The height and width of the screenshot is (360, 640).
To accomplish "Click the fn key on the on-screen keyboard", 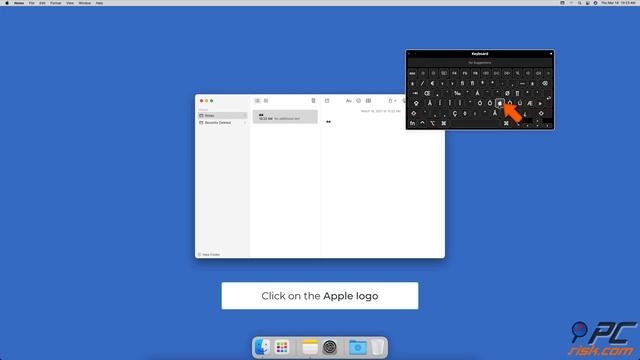I will click(x=412, y=123).
